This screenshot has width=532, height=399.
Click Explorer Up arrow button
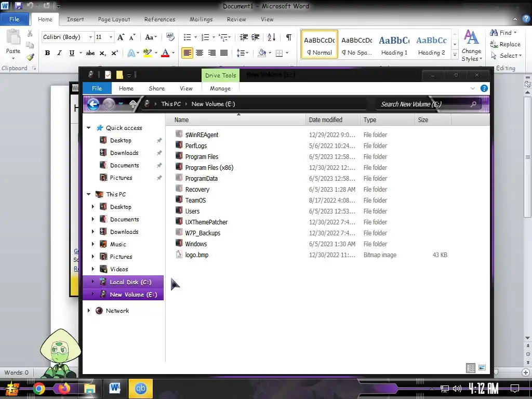click(133, 104)
